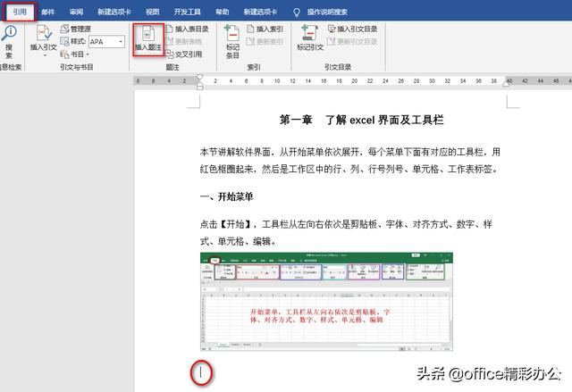572x392 pixels.
Task: Click the 插入题注 button
Action: pyautogui.click(x=148, y=39)
